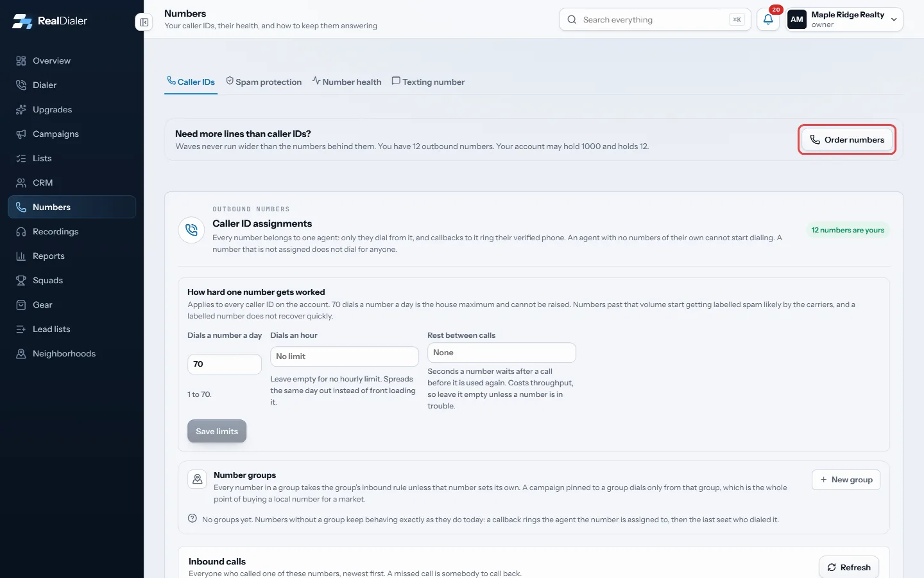This screenshot has height=578, width=924.
Task: Click the help icon beside No groups yet
Action: click(192, 518)
